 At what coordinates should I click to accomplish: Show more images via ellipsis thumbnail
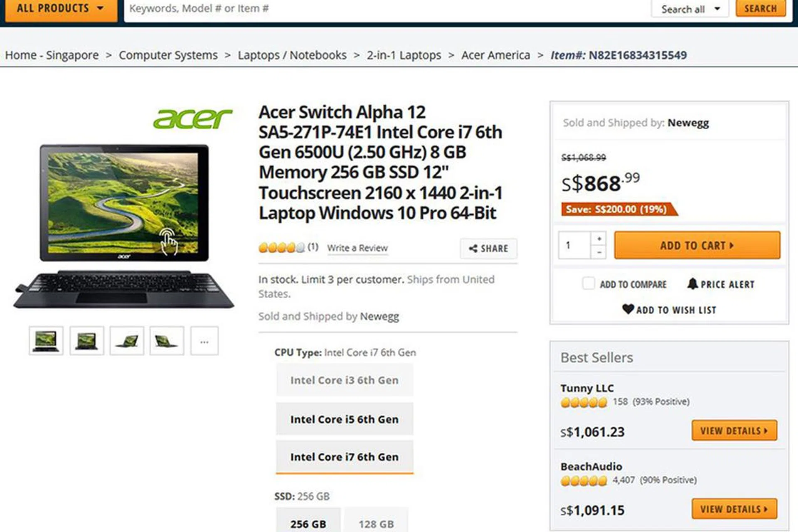click(204, 341)
